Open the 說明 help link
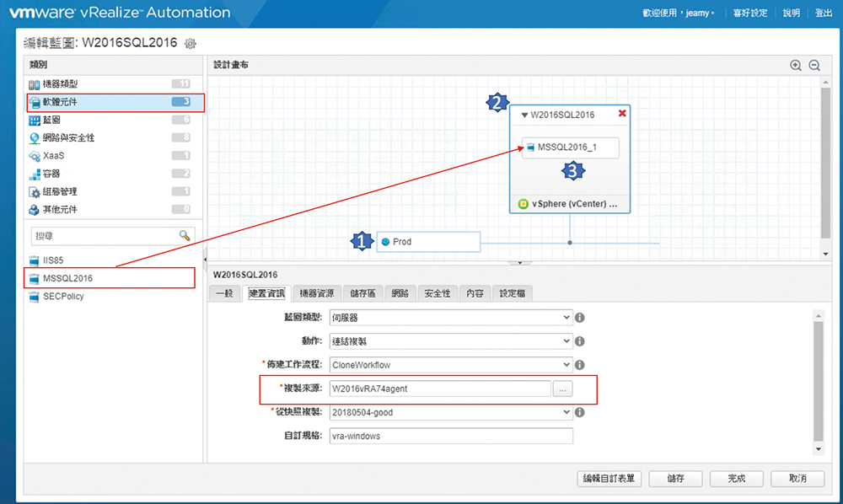The height and width of the screenshot is (504, 843). click(792, 13)
